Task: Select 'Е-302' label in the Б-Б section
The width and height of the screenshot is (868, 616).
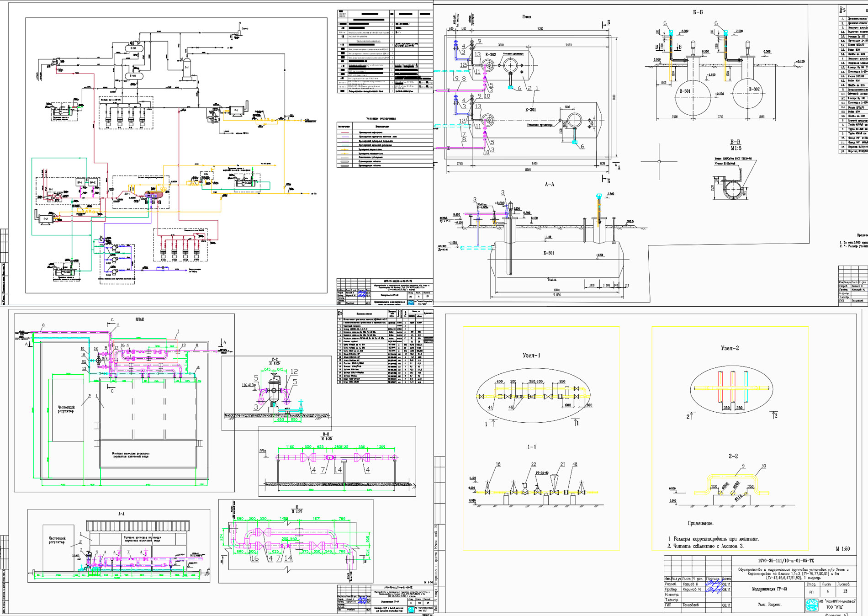Action: (x=754, y=89)
